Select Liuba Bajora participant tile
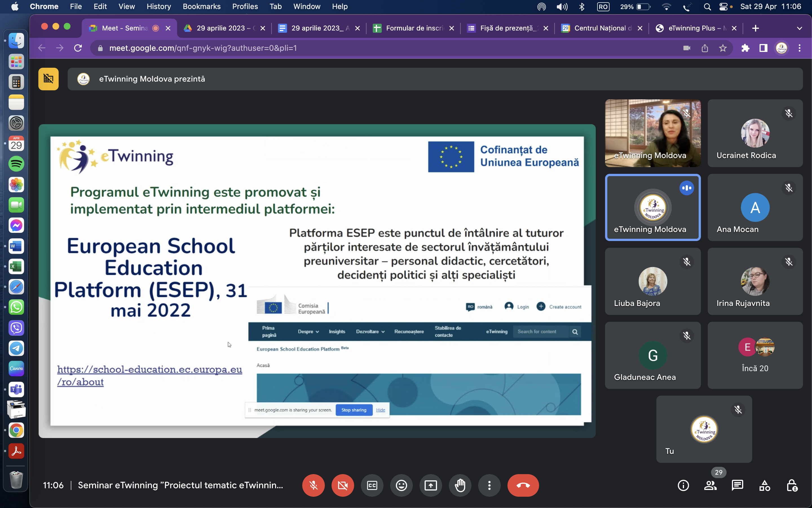Image resolution: width=812 pixels, height=508 pixels. click(x=653, y=281)
